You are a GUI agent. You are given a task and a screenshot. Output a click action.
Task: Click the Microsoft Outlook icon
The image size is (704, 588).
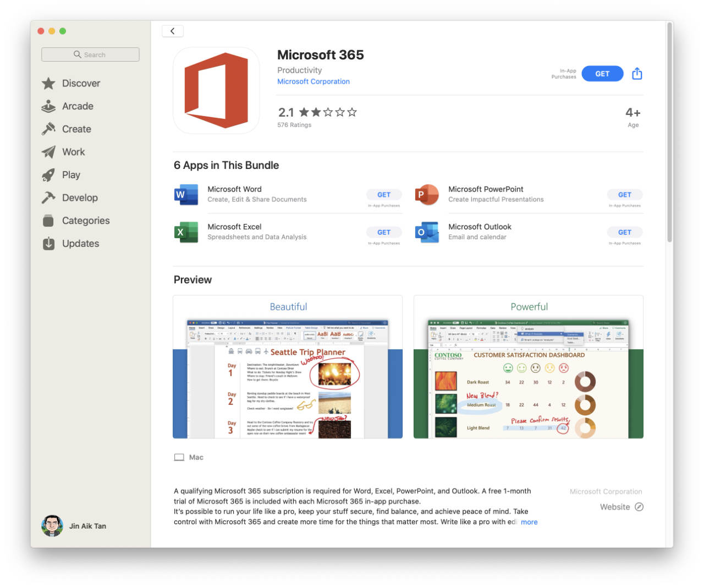427,232
